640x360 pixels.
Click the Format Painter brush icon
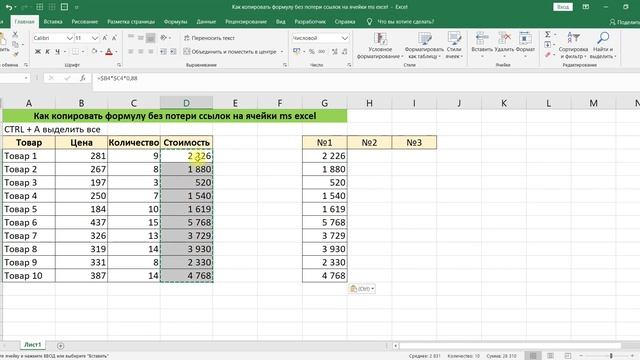tap(16, 54)
